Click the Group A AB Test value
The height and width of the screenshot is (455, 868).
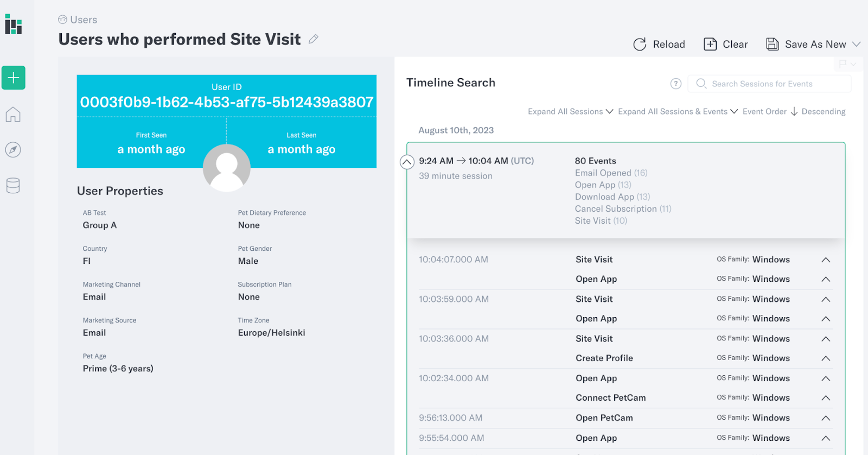[x=100, y=225]
